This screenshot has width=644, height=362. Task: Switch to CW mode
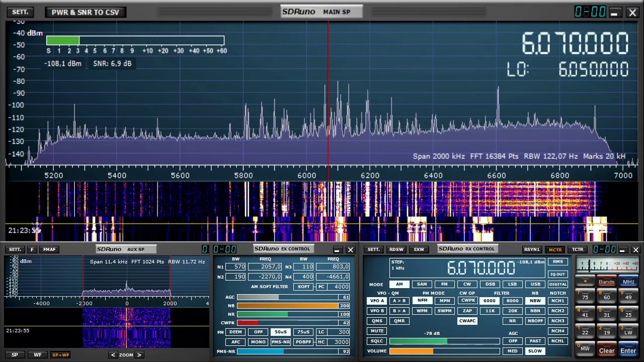[467, 284]
